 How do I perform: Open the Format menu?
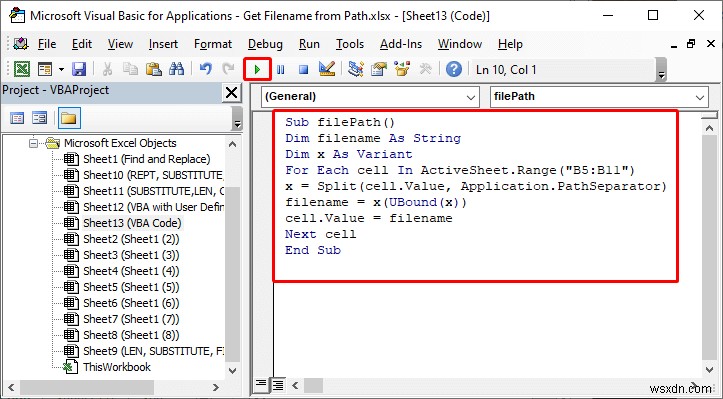tap(213, 44)
